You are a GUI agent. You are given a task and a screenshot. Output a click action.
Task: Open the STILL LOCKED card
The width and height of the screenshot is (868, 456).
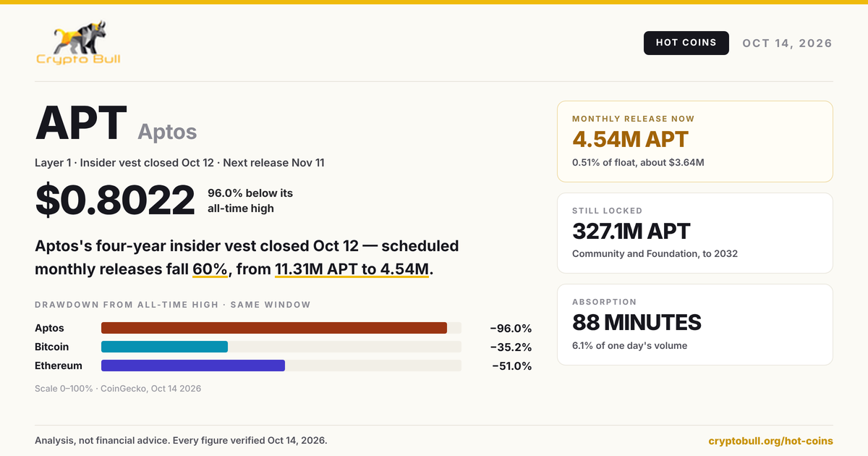(695, 233)
